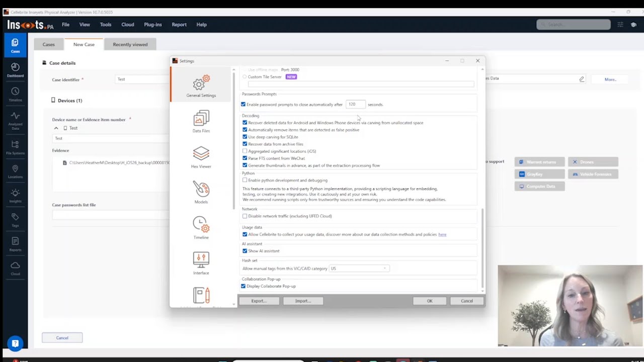Select the Custom Tile Server radio button
Image resolution: width=644 pixels, height=362 pixels.
[245, 77]
